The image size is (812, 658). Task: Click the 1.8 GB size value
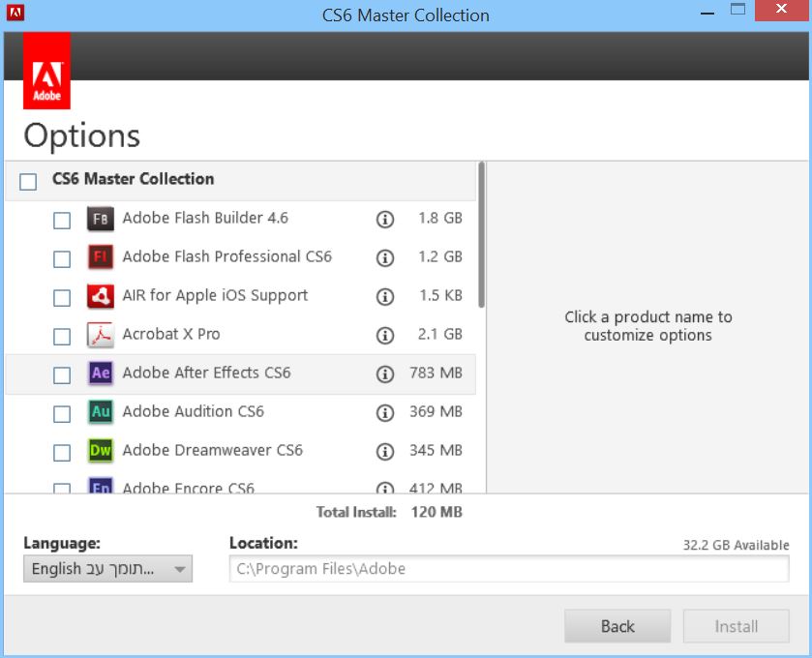coord(440,218)
